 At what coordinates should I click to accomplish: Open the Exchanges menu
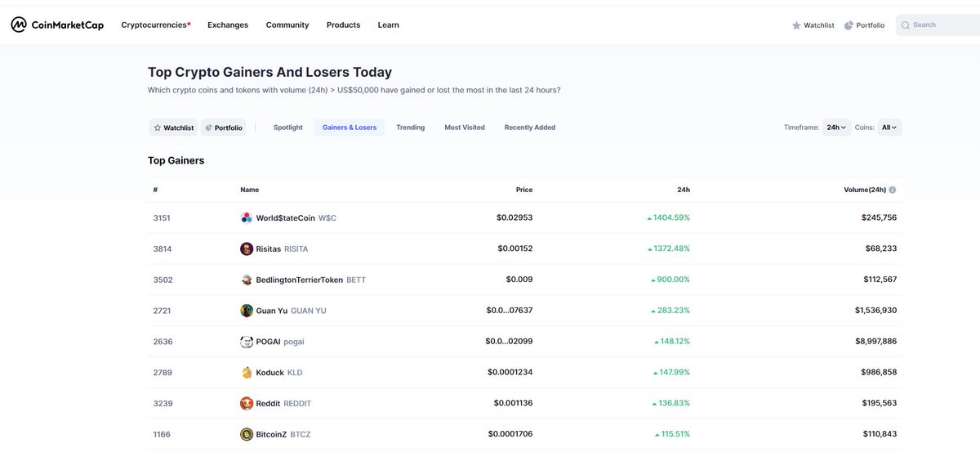(x=228, y=25)
